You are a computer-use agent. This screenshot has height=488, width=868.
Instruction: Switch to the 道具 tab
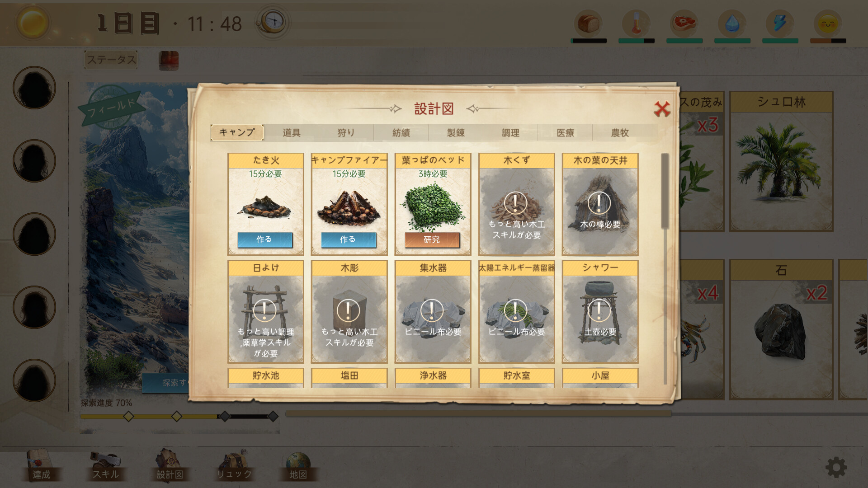click(x=292, y=133)
